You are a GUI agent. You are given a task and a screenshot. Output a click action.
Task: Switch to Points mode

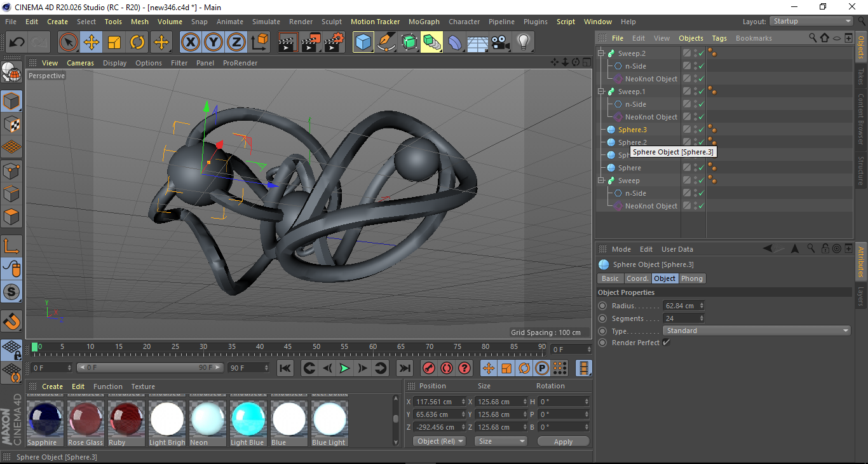click(11, 171)
